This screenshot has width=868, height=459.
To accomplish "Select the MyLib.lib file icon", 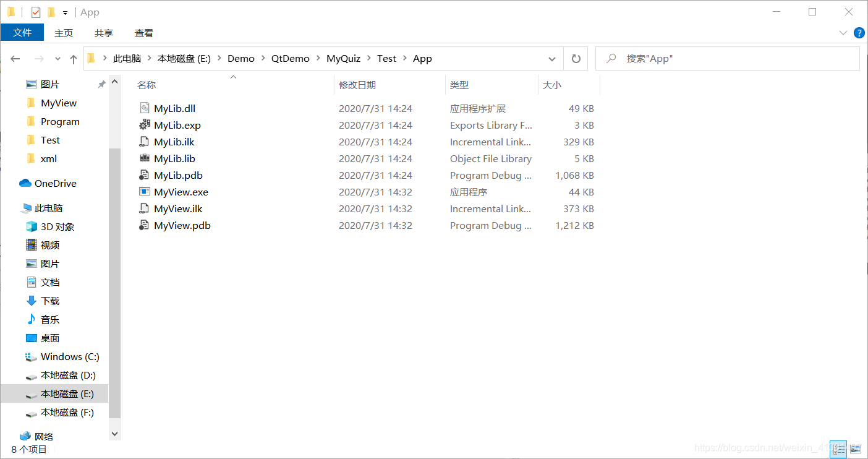I will pyautogui.click(x=144, y=158).
